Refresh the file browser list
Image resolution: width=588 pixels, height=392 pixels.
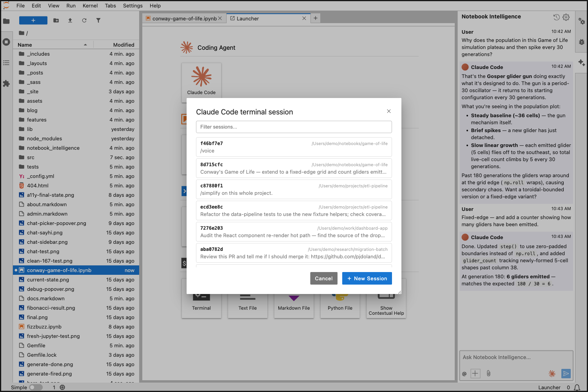pyautogui.click(x=84, y=20)
